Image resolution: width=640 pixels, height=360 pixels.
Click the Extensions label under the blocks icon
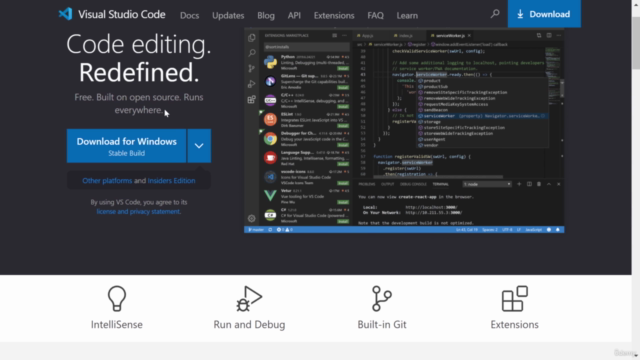coord(514,324)
